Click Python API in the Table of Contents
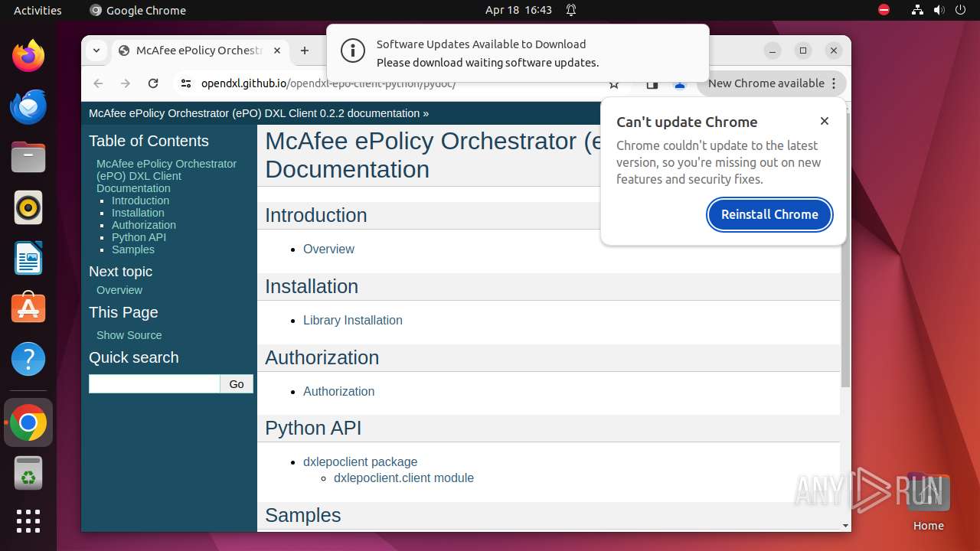 tap(139, 237)
